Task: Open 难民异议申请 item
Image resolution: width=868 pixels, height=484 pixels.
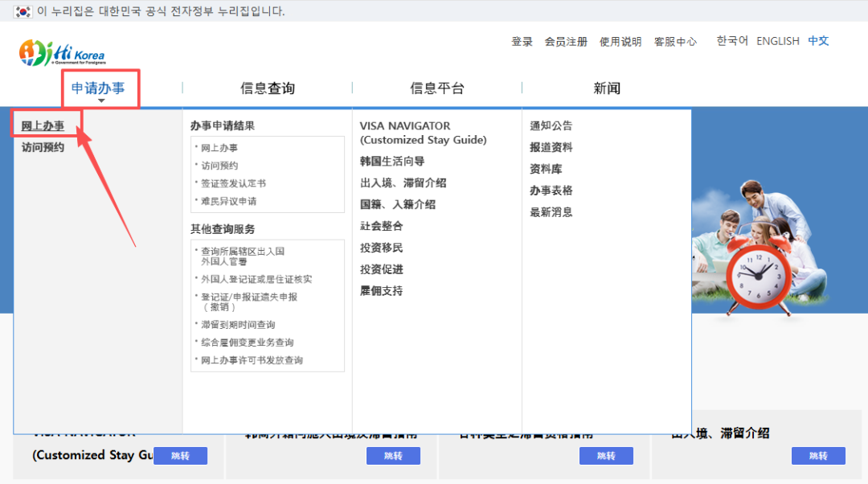Action: tap(228, 201)
